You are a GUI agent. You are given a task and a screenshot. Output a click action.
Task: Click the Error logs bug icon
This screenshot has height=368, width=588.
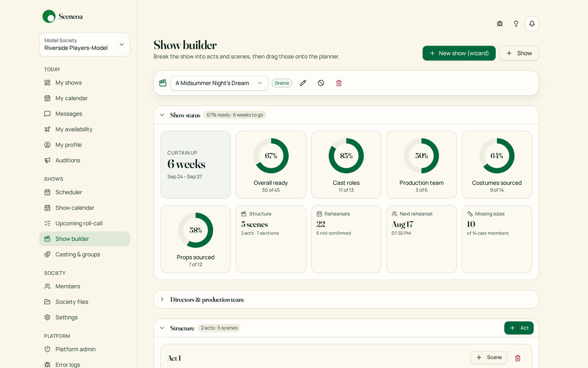47,365
